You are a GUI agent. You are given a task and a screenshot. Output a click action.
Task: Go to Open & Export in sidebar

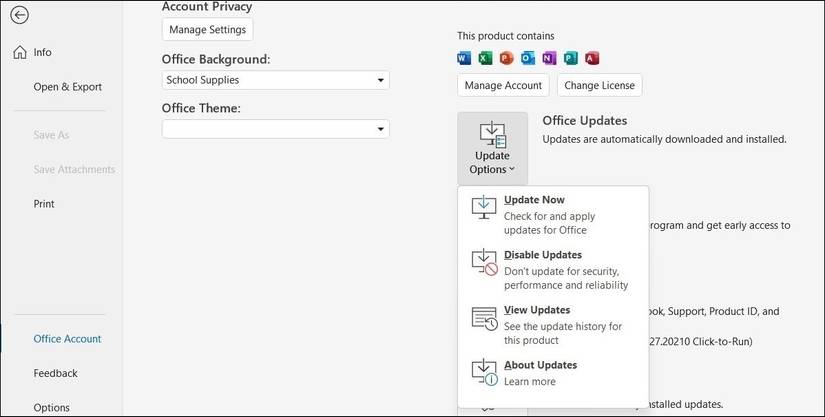click(67, 87)
